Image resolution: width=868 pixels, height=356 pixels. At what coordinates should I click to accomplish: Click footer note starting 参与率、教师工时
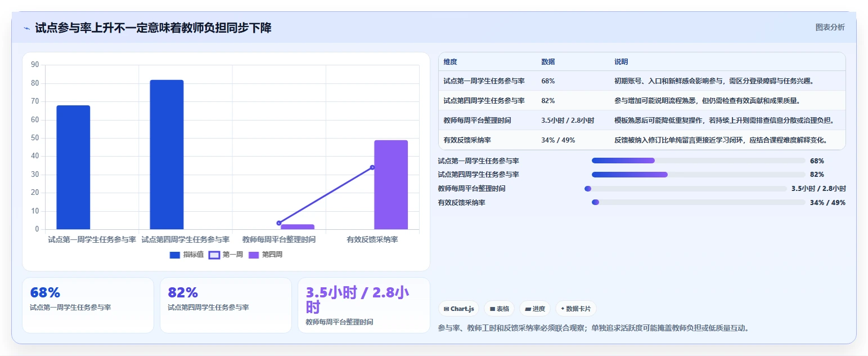click(x=593, y=328)
